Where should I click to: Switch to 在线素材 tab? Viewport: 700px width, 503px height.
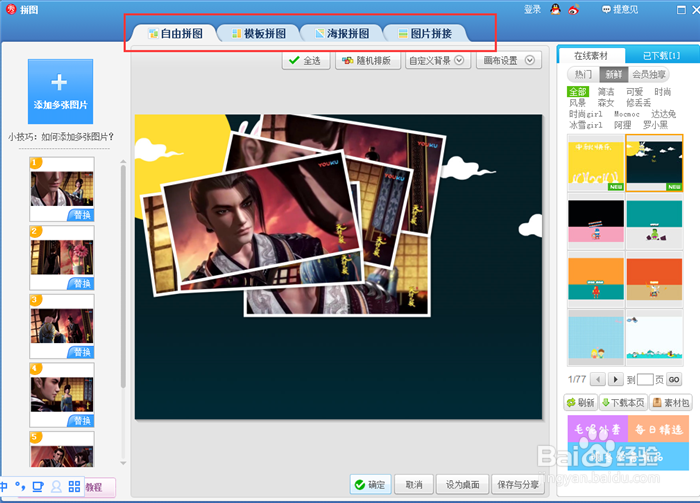tap(591, 55)
